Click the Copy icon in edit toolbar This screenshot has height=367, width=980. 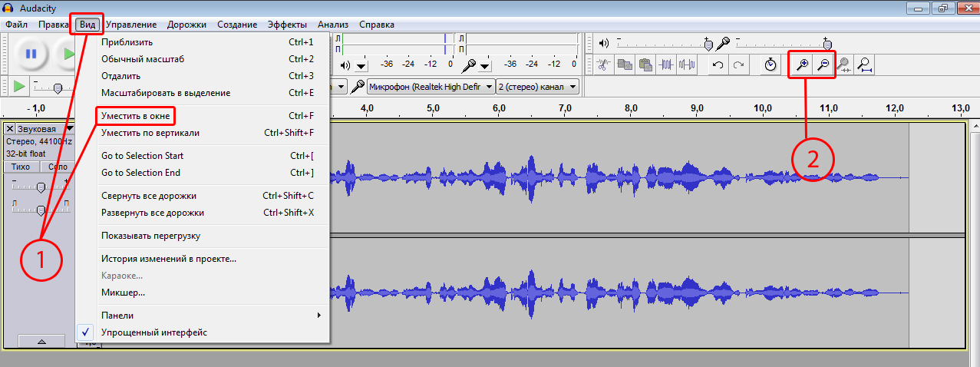click(x=625, y=65)
